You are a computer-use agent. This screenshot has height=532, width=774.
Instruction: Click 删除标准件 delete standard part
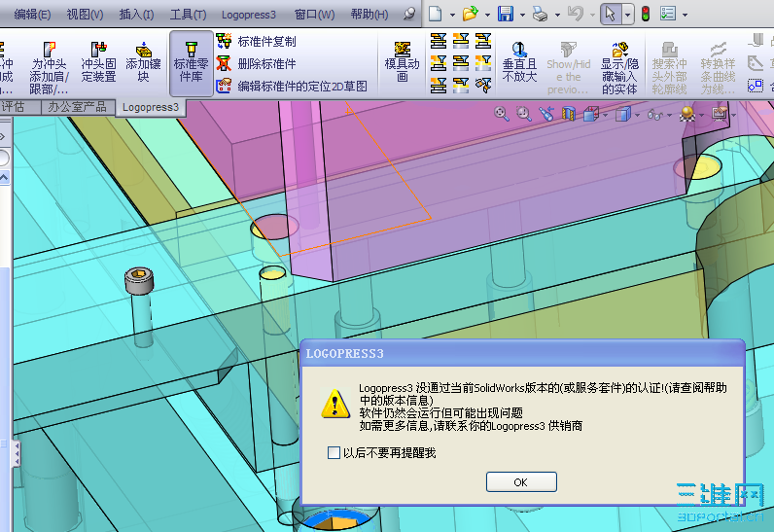[256, 63]
